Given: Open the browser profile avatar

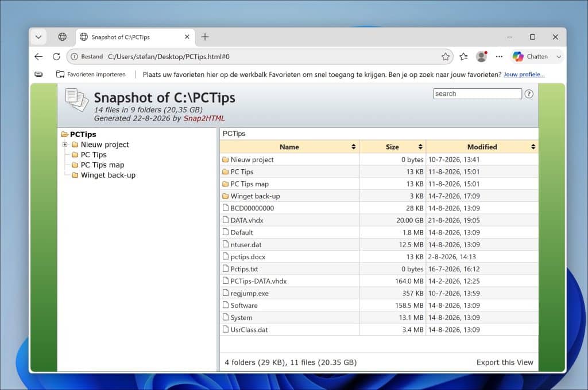Looking at the screenshot, I should point(482,57).
